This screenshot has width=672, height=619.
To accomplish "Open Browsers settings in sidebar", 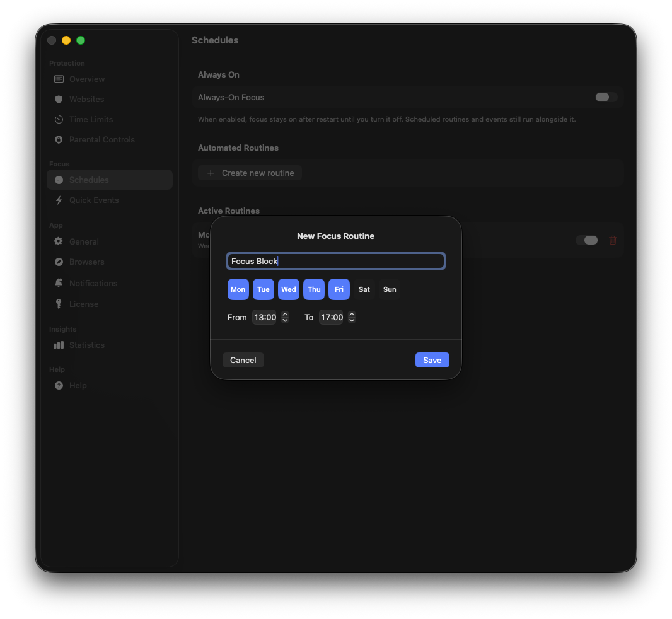I will pyautogui.click(x=110, y=262).
